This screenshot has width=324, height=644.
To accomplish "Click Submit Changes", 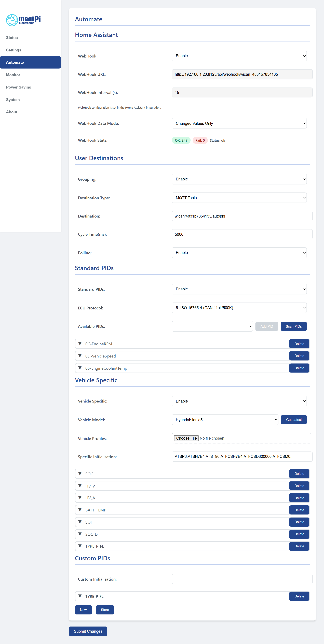I will pos(88,631).
